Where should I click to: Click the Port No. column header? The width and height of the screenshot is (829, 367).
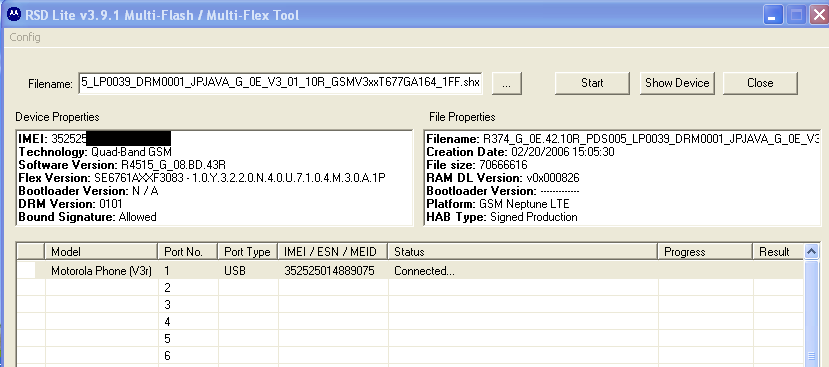click(188, 252)
